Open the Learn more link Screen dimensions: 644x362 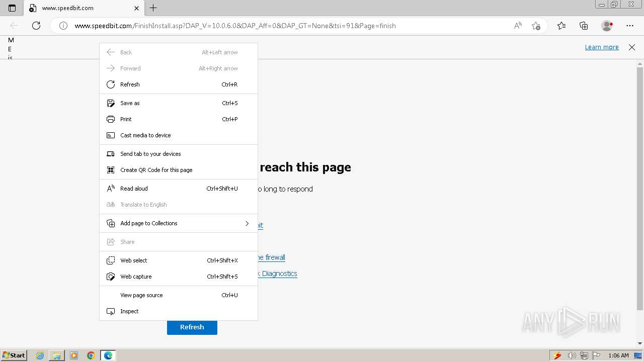(602, 47)
